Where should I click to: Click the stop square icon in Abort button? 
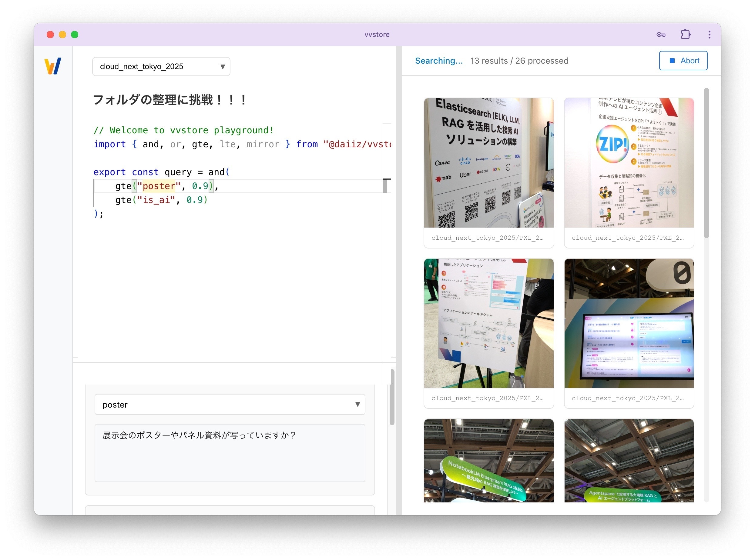(x=672, y=61)
